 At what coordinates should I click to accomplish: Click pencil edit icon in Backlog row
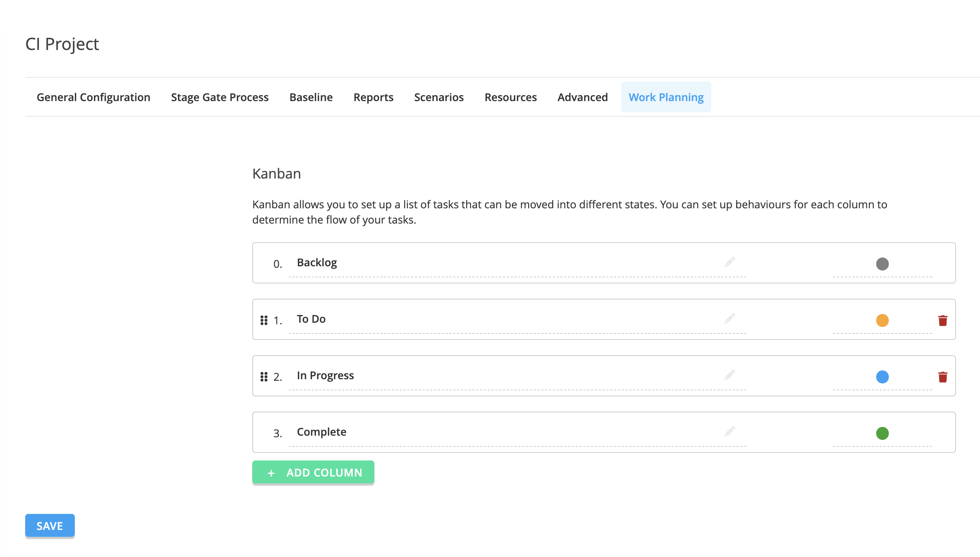[729, 262]
